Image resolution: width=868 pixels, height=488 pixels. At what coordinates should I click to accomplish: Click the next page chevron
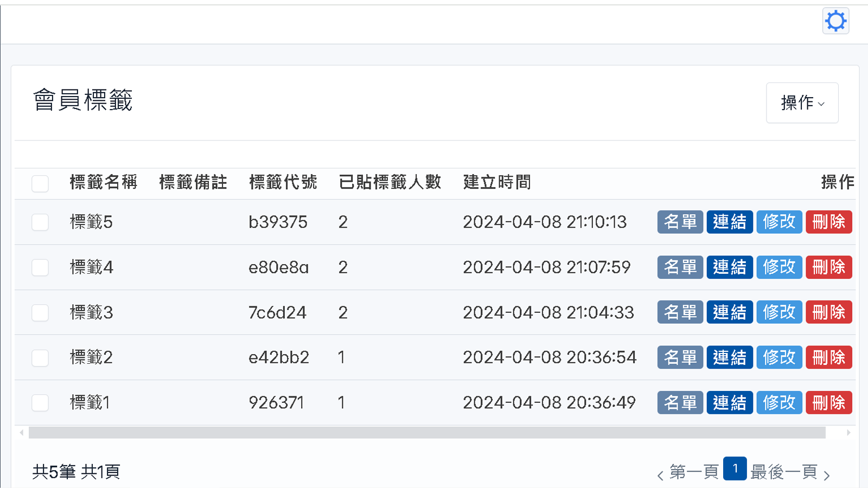tap(827, 476)
